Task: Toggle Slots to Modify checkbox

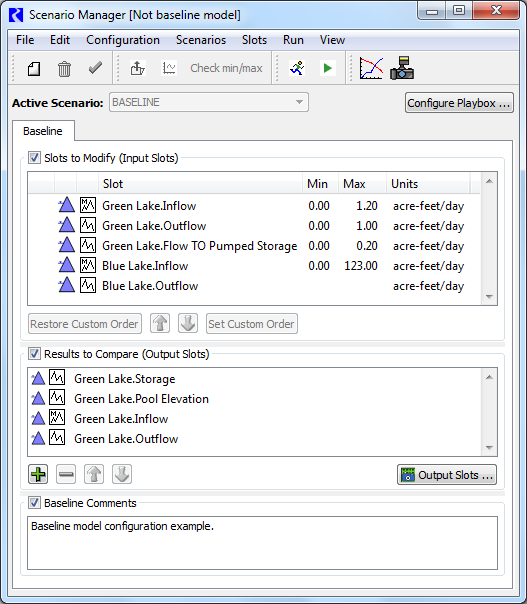Action: coord(34,158)
